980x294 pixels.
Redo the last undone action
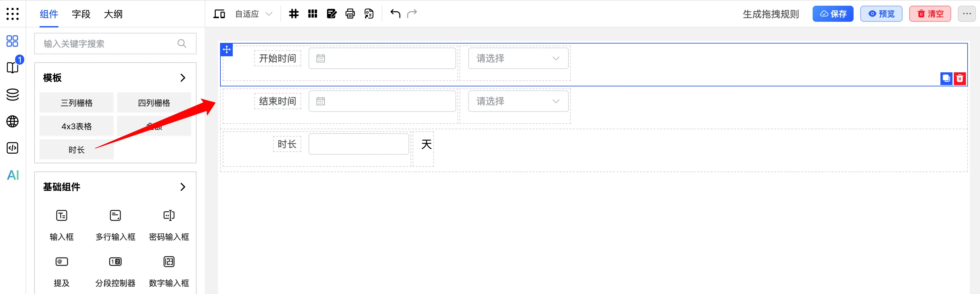tap(412, 14)
